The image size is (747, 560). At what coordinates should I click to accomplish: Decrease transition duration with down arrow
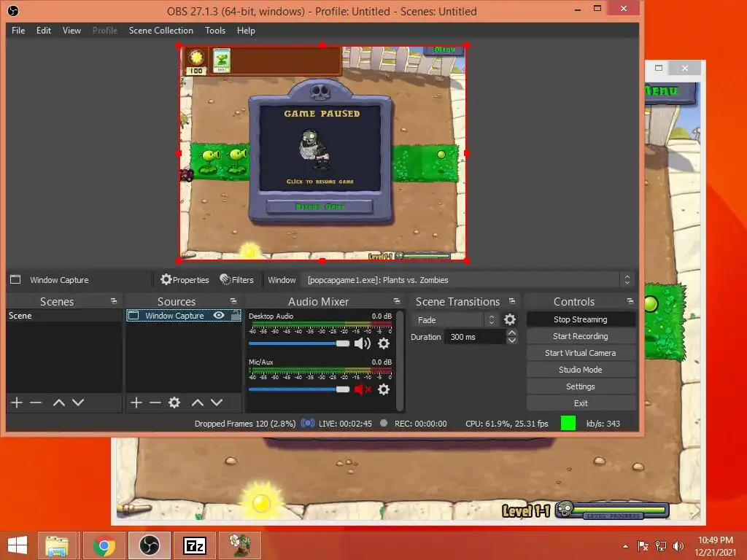(x=511, y=340)
